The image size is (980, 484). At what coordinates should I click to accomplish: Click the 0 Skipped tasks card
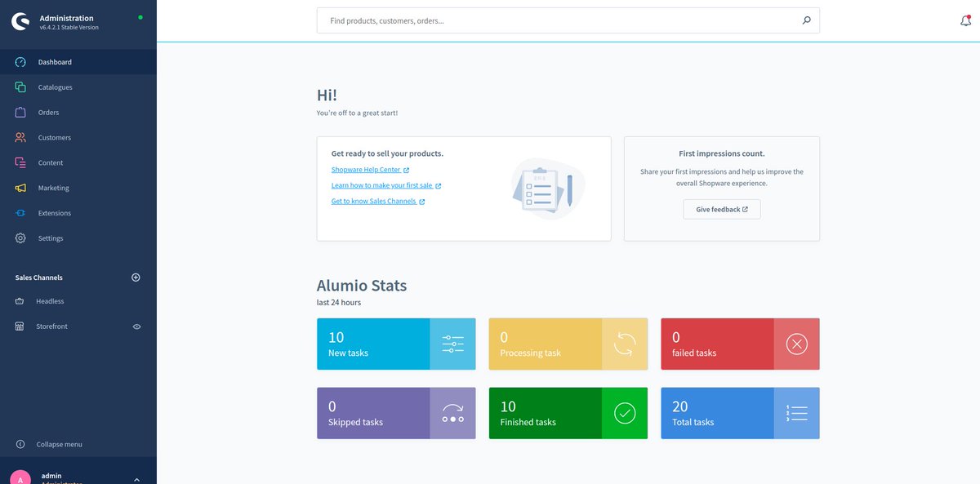[x=396, y=413]
